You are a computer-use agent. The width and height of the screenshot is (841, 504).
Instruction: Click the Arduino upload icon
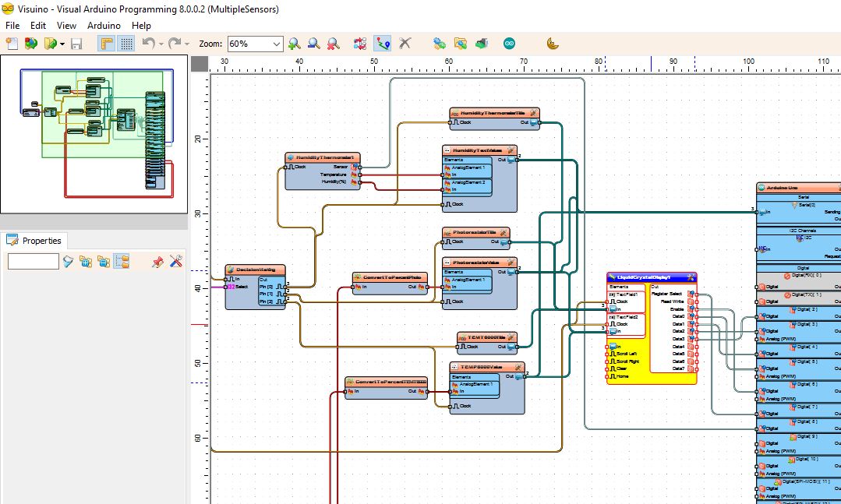pyautogui.click(x=509, y=44)
